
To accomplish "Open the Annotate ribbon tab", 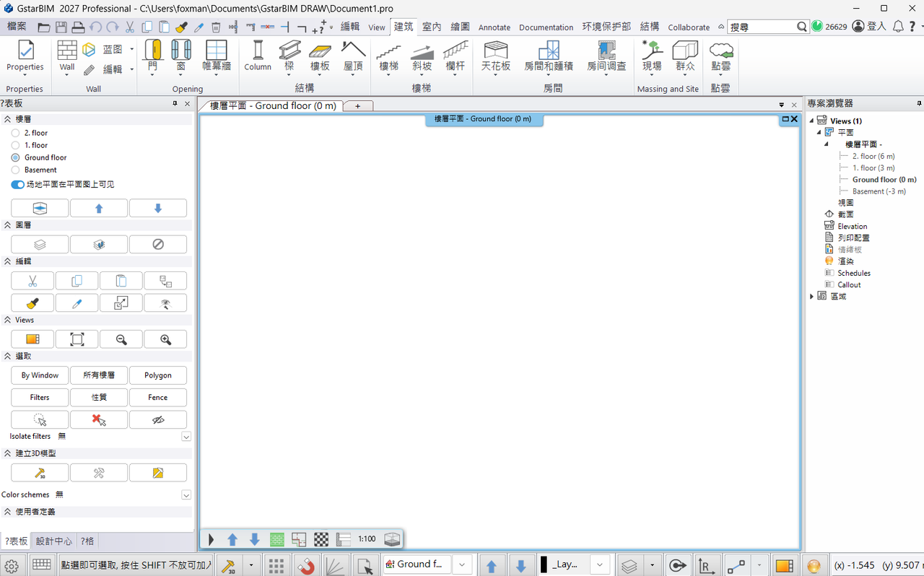I will (494, 27).
